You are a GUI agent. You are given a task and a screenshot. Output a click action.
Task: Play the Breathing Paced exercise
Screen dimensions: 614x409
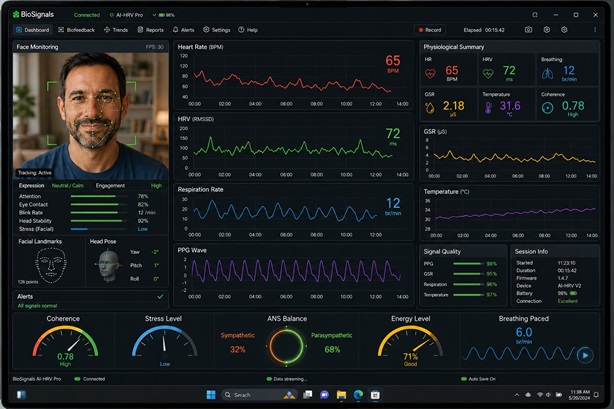pos(585,355)
